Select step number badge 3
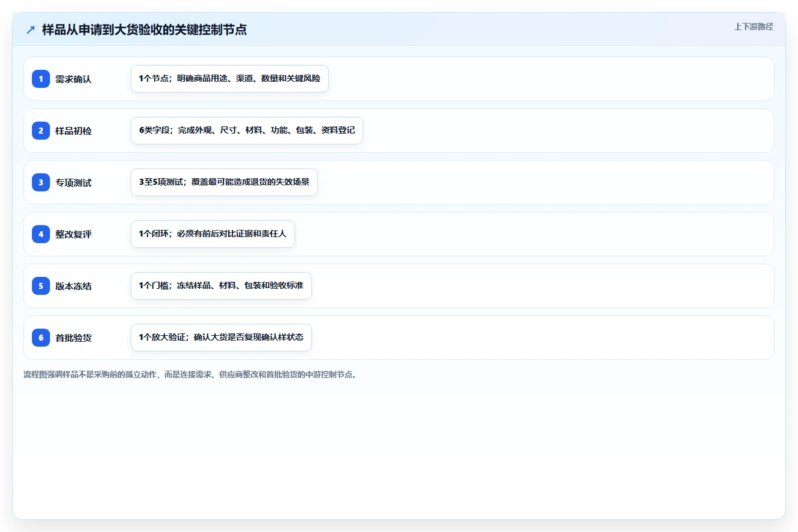798x532 pixels. coord(41,182)
